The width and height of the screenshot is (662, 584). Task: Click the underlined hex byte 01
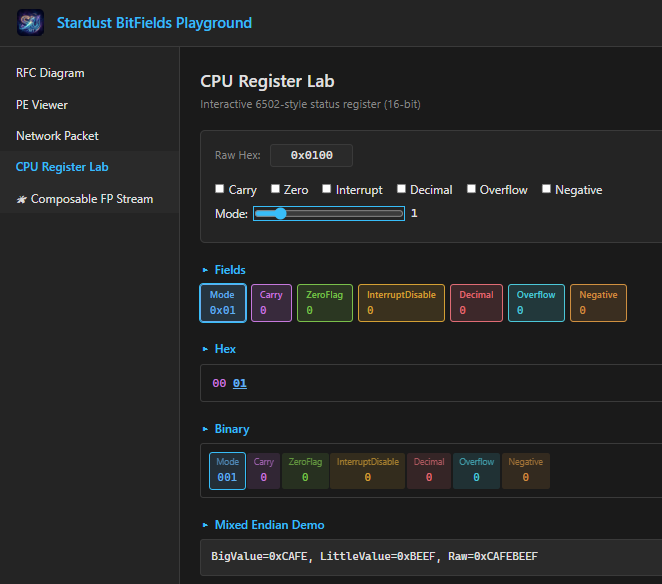click(x=240, y=383)
